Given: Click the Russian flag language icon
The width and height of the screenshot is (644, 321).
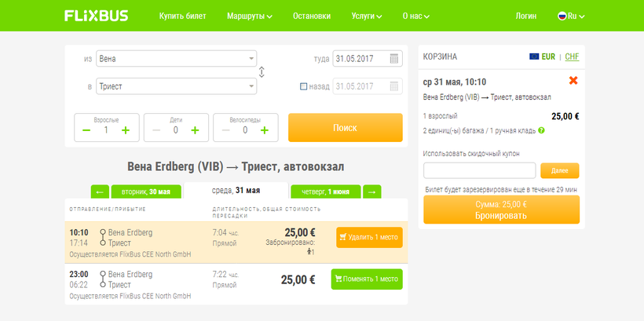Looking at the screenshot, I should (562, 16).
